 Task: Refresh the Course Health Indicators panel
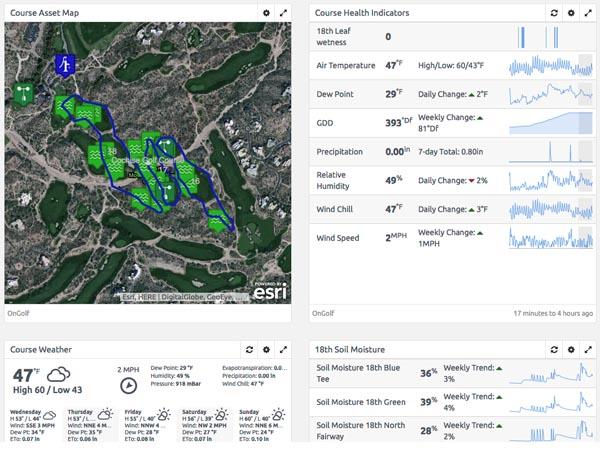pyautogui.click(x=554, y=13)
